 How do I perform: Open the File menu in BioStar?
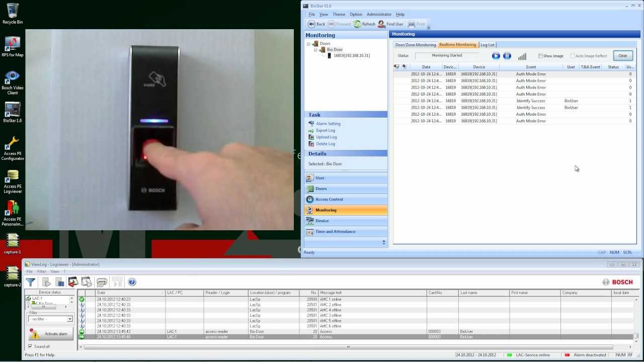tap(311, 15)
